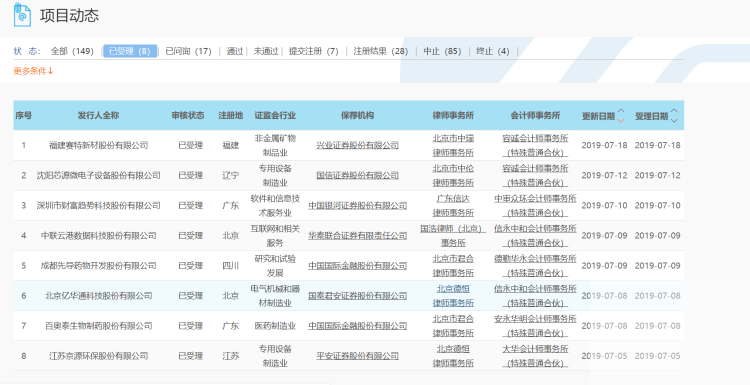
Task: Click the 序号 column header
Action: [23, 116]
